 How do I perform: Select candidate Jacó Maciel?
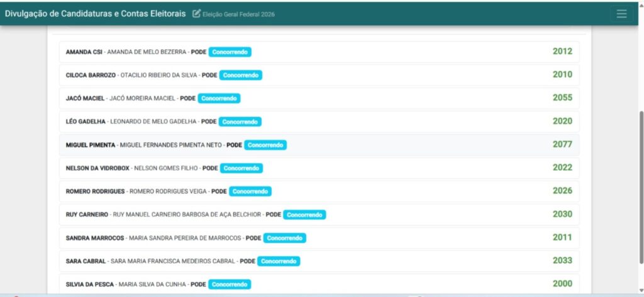(319, 99)
